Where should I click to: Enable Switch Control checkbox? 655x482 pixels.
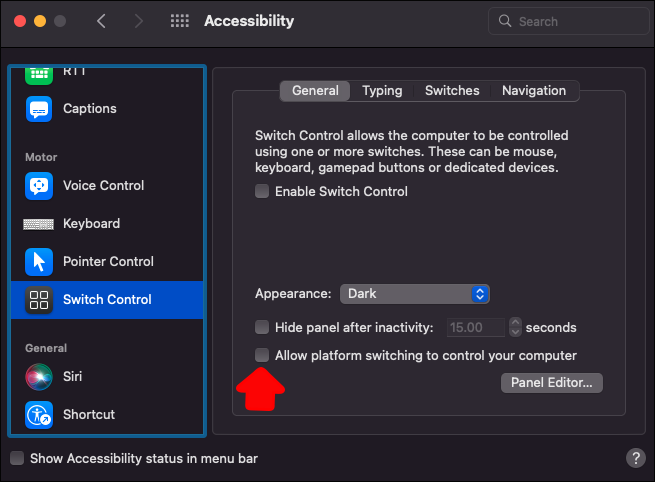(262, 191)
